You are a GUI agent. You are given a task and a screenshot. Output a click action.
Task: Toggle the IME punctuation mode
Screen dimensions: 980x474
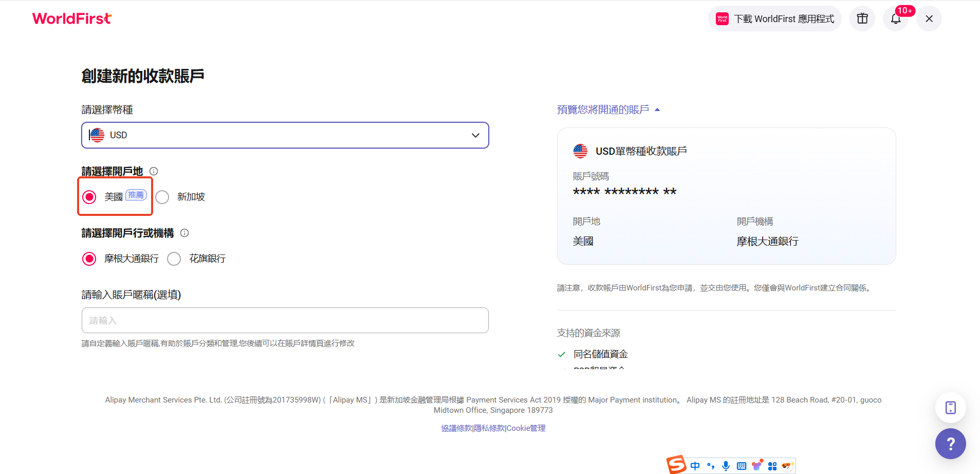coord(711,466)
